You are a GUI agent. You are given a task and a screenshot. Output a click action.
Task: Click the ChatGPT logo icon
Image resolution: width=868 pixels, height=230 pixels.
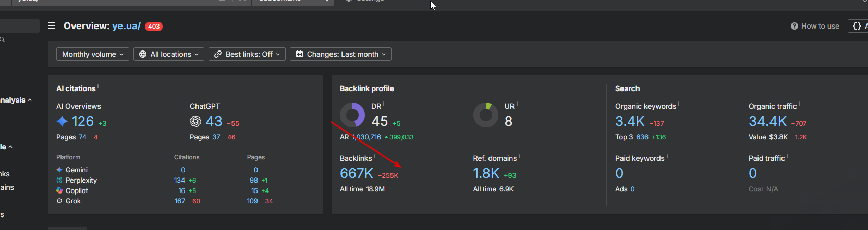click(195, 121)
